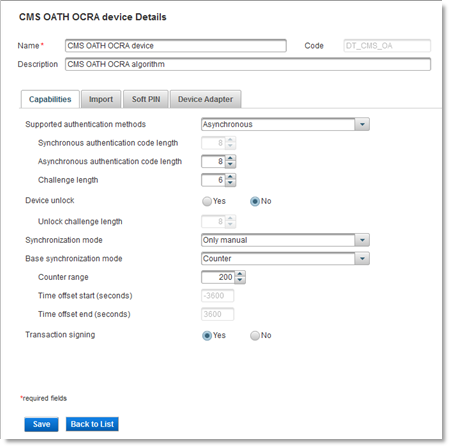Click into the Description text field
Screen dimensions: 451x448
pos(248,64)
